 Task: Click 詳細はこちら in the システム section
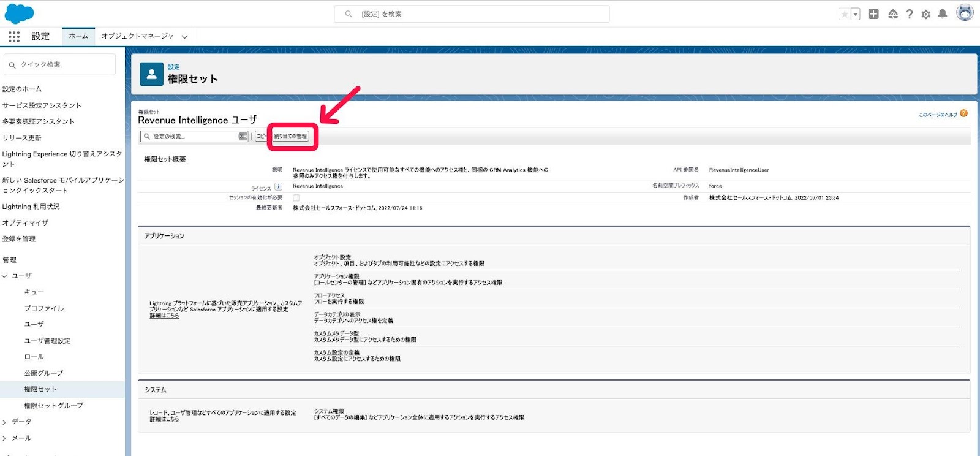point(164,419)
